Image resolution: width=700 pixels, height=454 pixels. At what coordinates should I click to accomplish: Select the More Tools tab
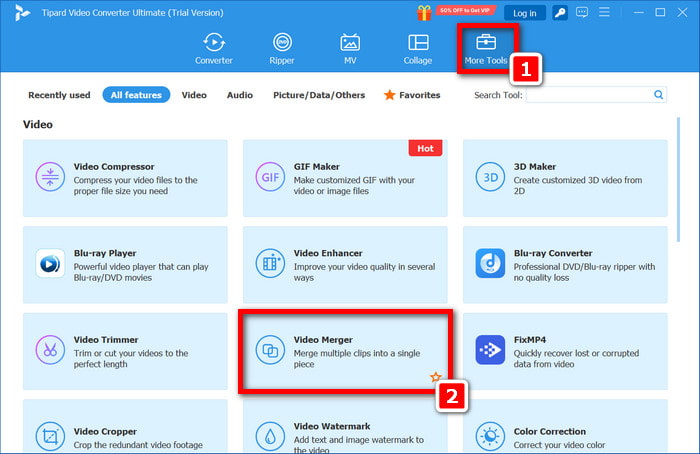[x=486, y=49]
